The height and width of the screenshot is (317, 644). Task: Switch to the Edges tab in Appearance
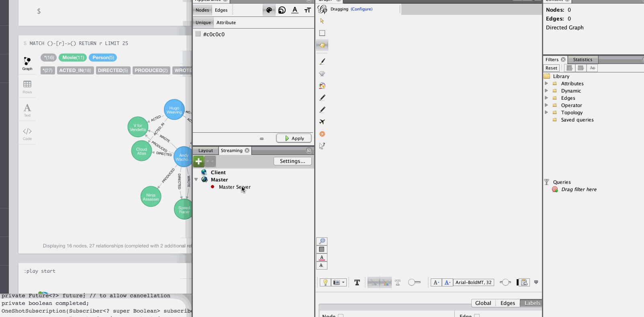coord(221,10)
